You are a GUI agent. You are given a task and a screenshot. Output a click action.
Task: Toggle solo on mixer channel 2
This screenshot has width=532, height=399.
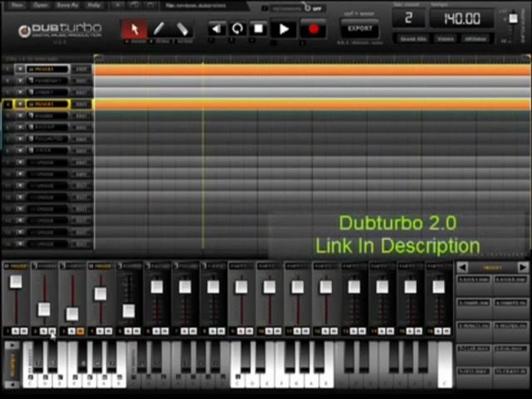(43, 331)
